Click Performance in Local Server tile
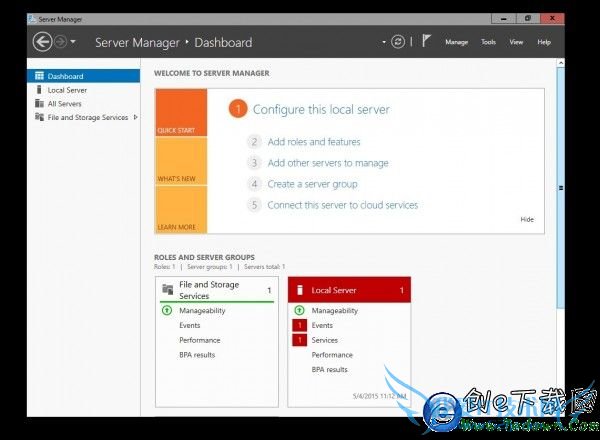600x440 pixels. (x=332, y=355)
